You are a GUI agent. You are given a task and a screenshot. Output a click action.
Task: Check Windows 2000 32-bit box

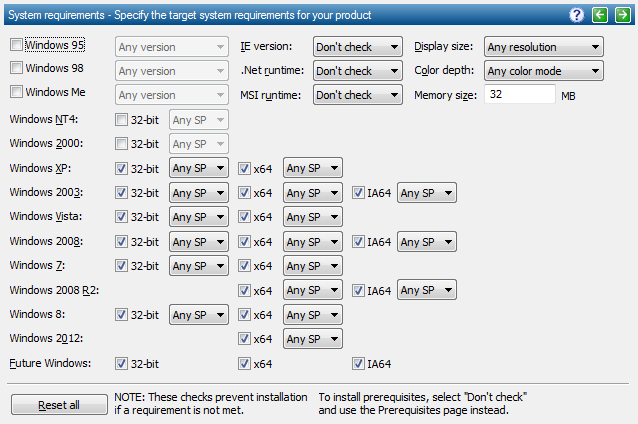tap(121, 144)
